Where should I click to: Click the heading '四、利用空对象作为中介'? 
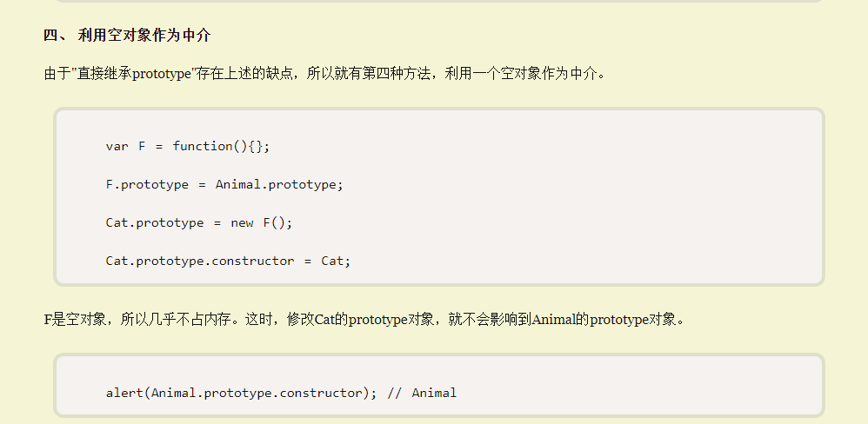(x=127, y=36)
